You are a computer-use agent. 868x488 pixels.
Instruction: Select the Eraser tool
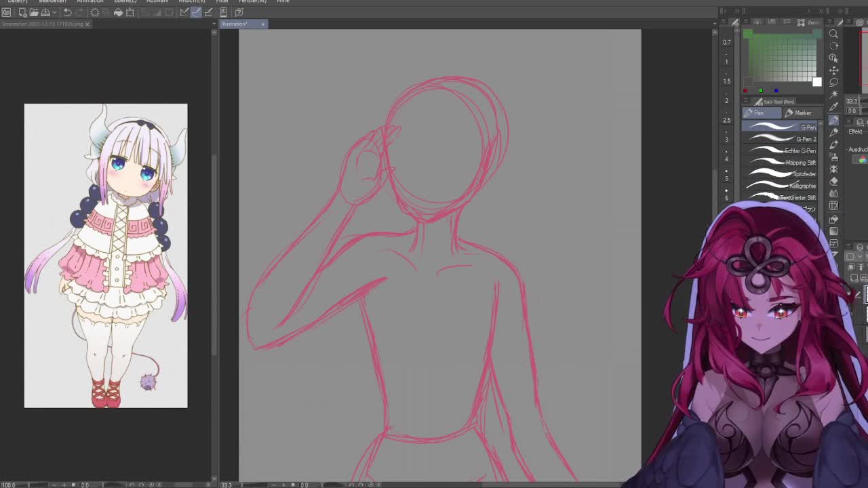click(x=833, y=181)
